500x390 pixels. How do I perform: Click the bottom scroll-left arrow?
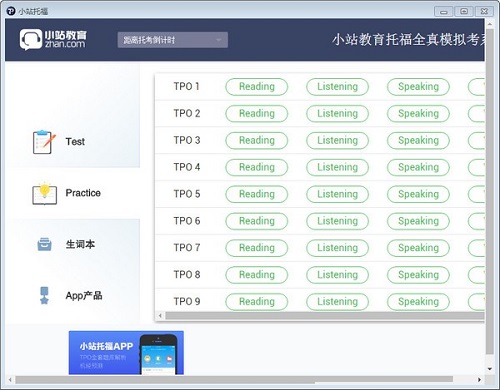(x=10, y=380)
